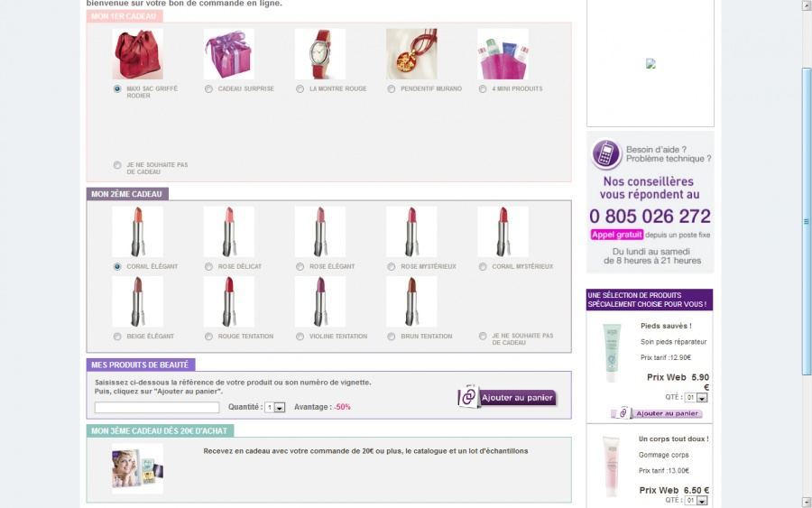Click the Rouge Tentation lipstick image
Viewport: 812px width, 508px height.
tap(229, 301)
